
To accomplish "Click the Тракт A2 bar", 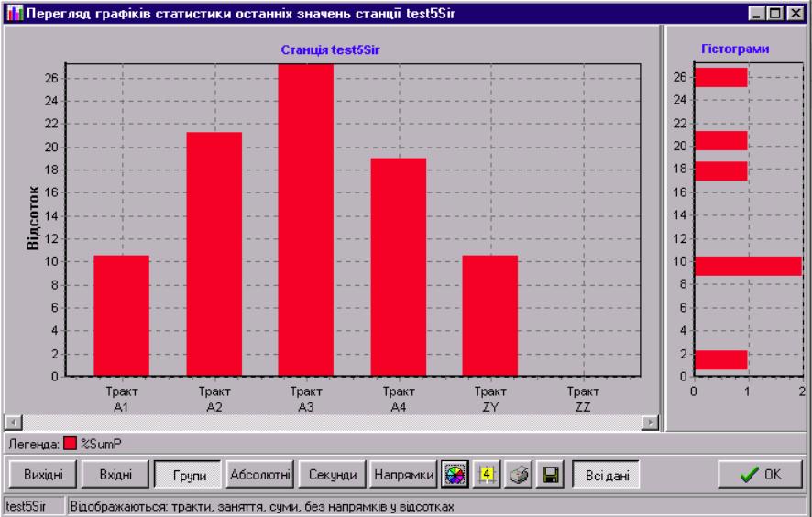I will click(214, 254).
